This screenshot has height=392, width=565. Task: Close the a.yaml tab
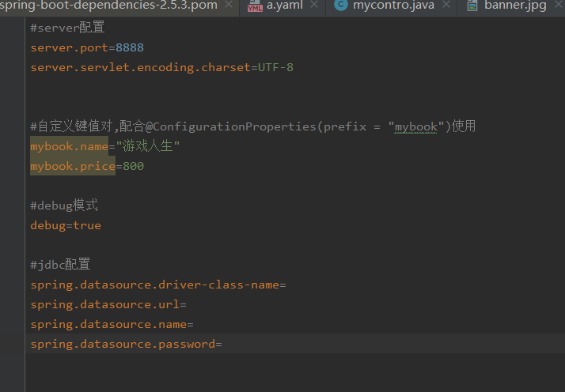pyautogui.click(x=314, y=4)
